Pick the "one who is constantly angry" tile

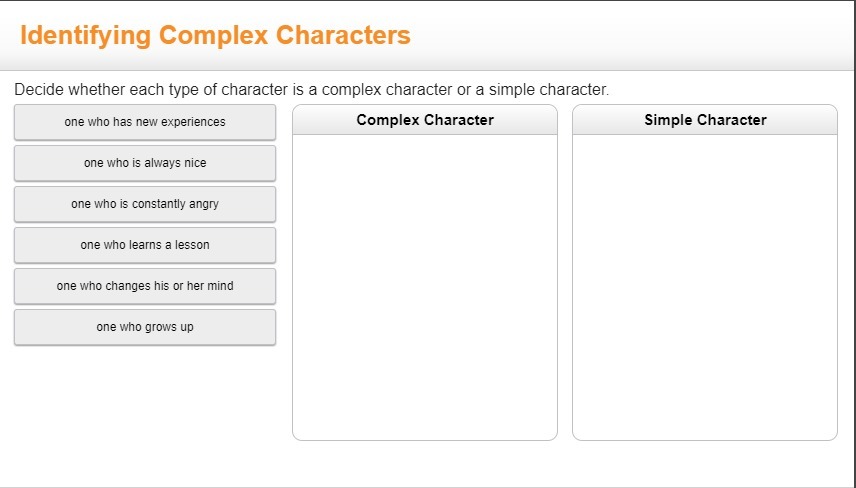[x=145, y=204]
